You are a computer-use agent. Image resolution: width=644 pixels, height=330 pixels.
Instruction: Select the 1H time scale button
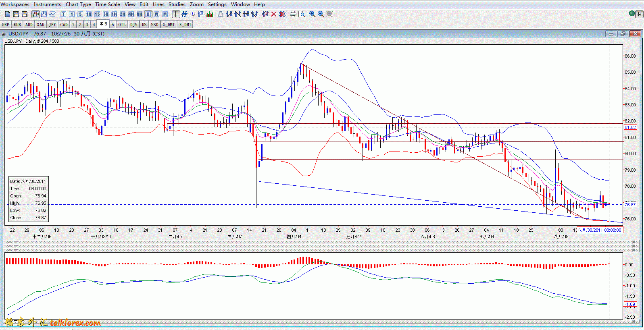tap(114, 14)
